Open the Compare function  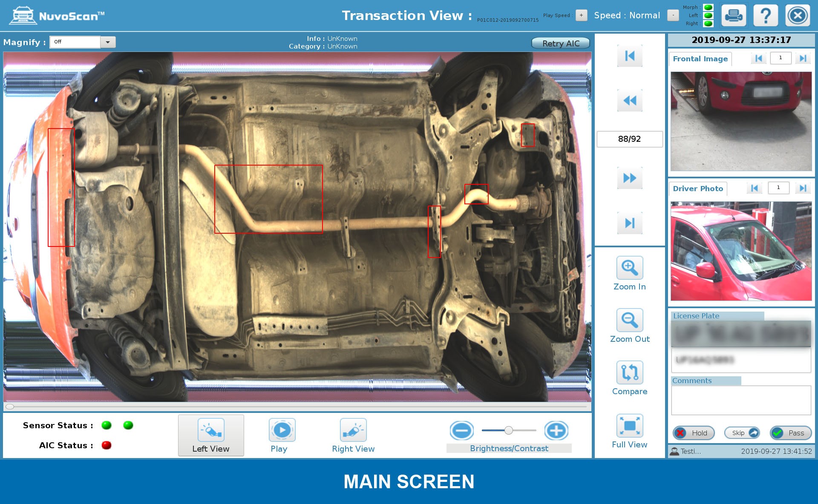tap(629, 373)
